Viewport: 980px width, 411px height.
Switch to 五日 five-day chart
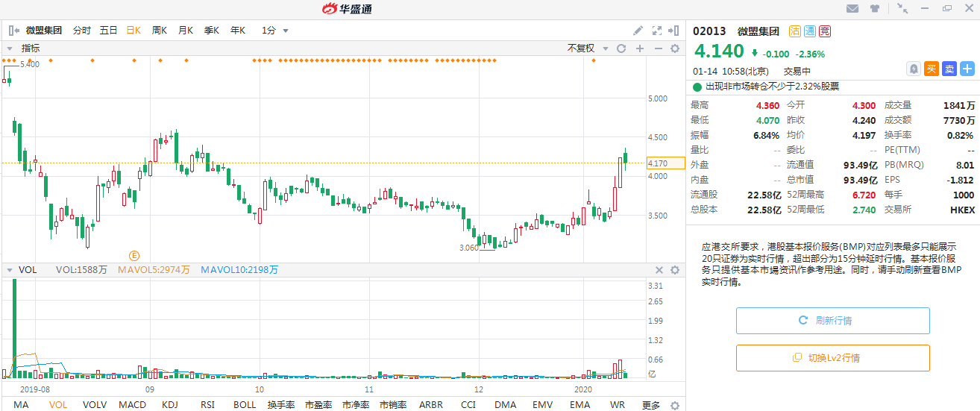tap(109, 31)
